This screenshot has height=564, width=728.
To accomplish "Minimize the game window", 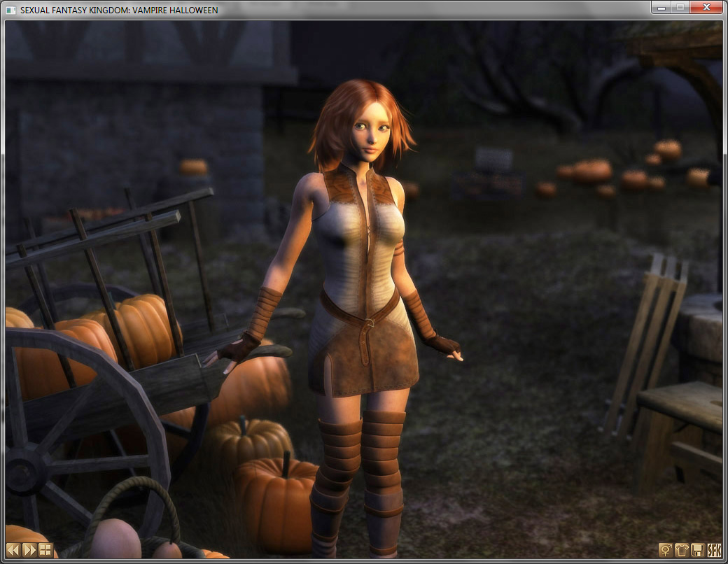I will pyautogui.click(x=661, y=7).
